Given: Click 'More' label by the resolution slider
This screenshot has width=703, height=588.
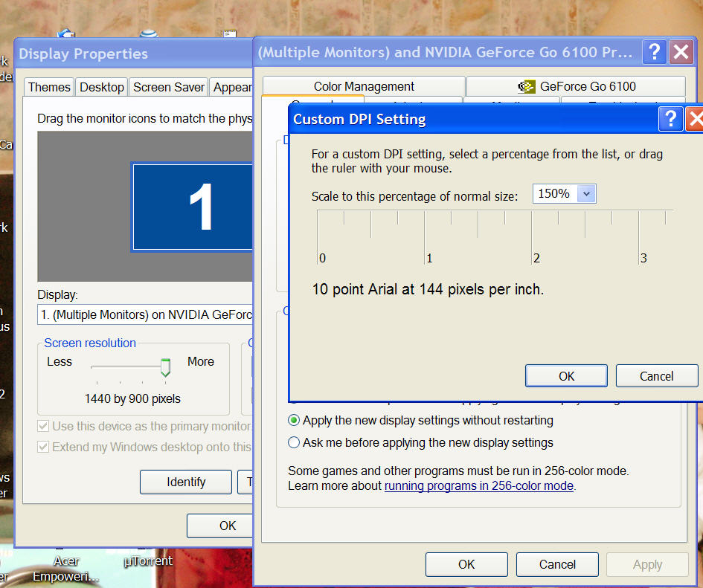Looking at the screenshot, I should (x=200, y=362).
